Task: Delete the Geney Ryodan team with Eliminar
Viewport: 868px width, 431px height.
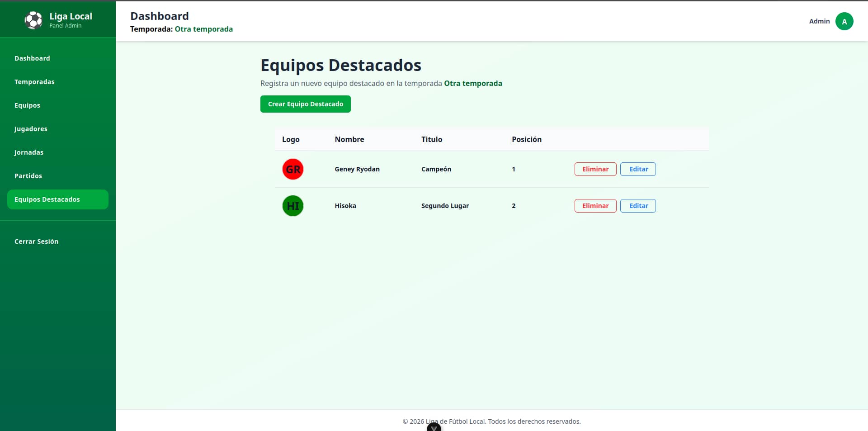Action: [x=595, y=169]
